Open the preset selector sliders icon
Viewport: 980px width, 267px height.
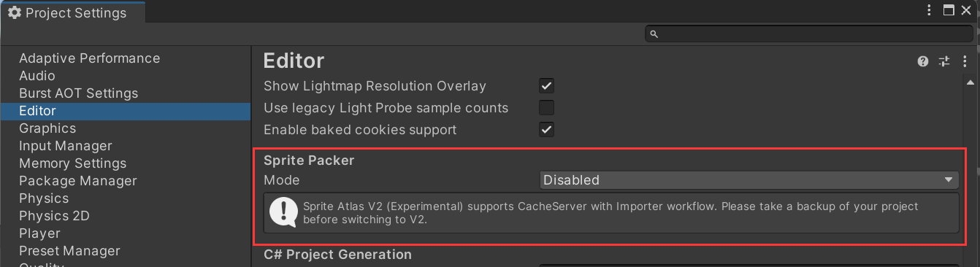[x=944, y=61]
